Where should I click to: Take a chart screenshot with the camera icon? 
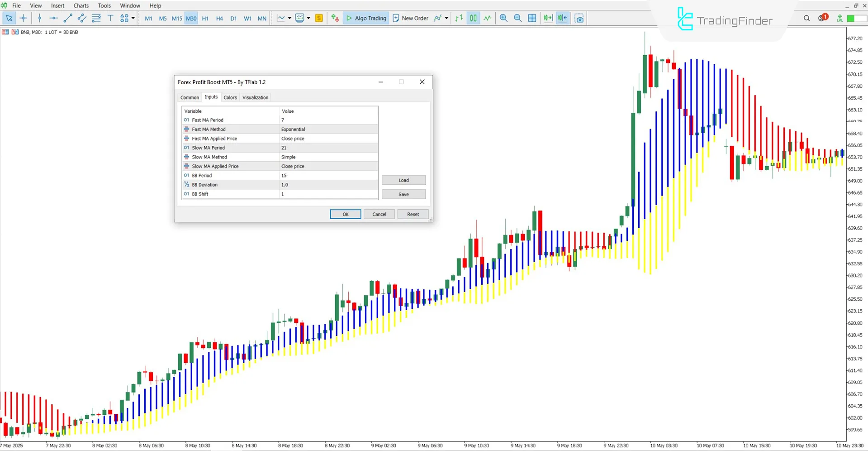(579, 18)
